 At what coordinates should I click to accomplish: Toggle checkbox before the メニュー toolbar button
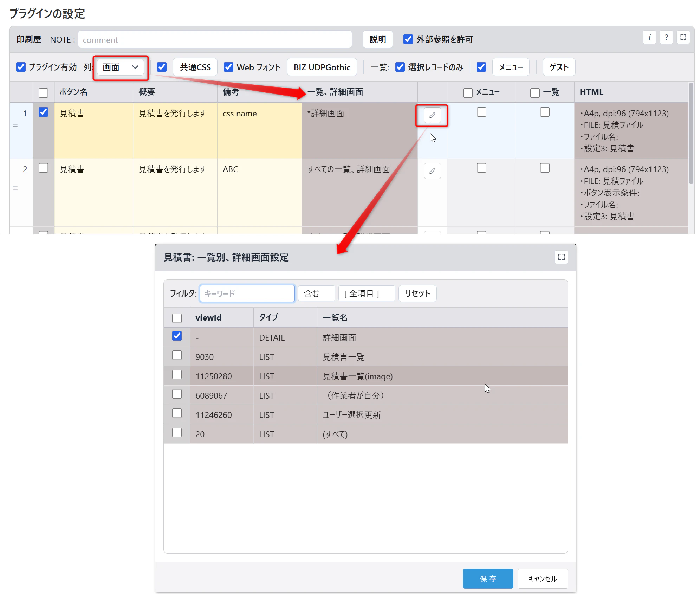481,67
